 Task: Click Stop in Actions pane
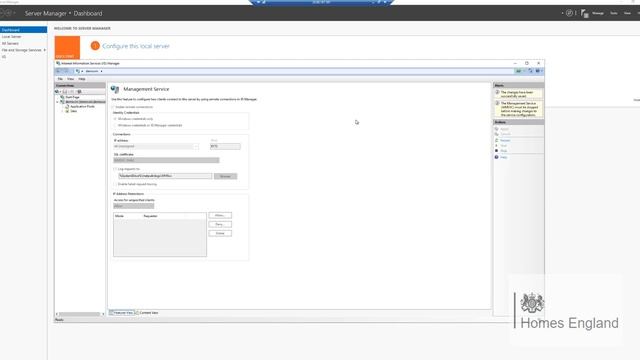coord(504,151)
